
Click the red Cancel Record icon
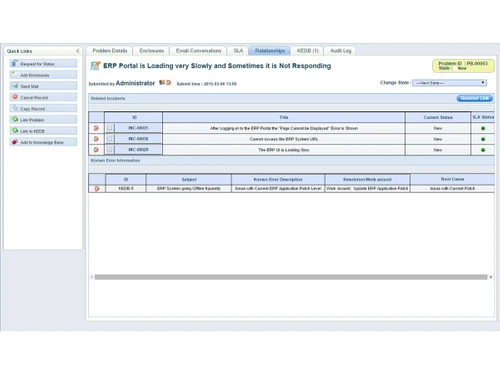[15, 97]
